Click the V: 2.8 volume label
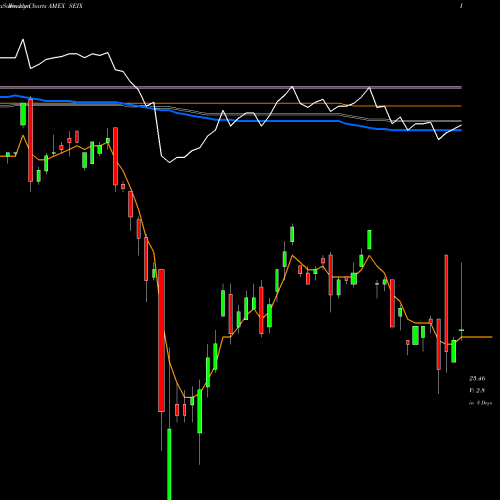This screenshot has height=500, width=500. [x=477, y=390]
